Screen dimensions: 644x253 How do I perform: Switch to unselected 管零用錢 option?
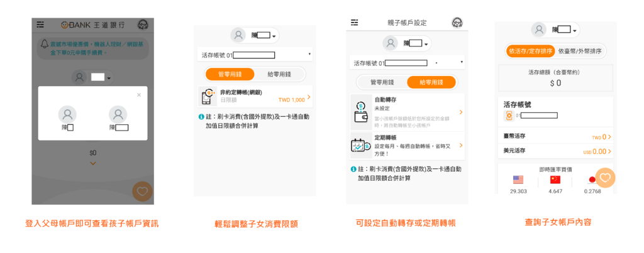[382, 82]
